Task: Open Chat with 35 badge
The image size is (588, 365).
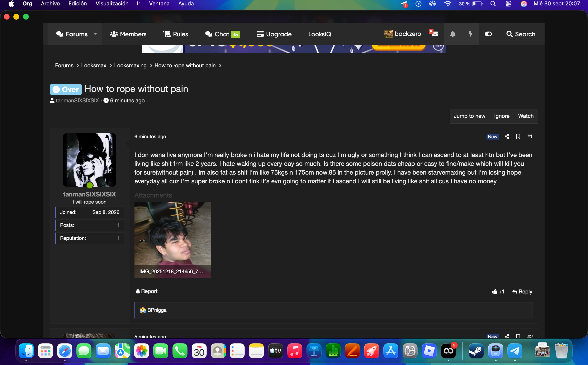Action: (x=222, y=34)
